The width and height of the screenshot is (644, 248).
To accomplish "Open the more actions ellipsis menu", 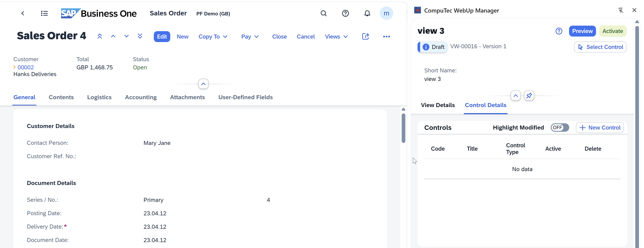I will point(387,37).
